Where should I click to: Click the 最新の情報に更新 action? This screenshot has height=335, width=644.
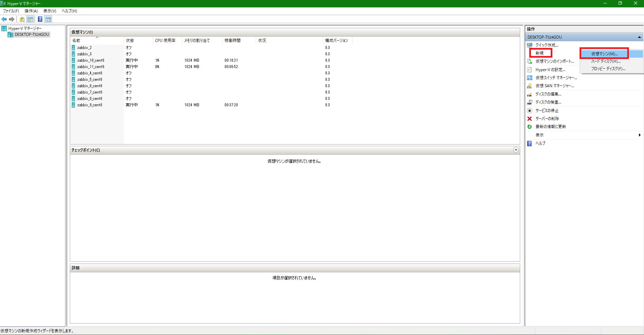point(551,127)
